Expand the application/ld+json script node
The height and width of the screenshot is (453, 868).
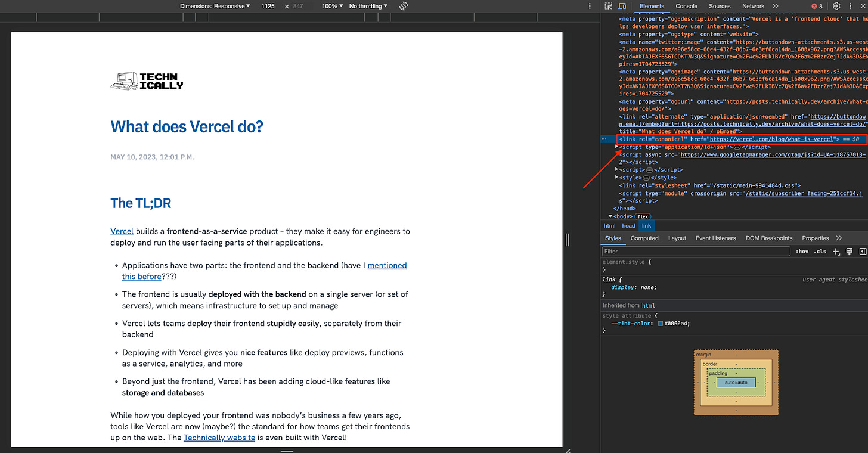click(x=617, y=147)
